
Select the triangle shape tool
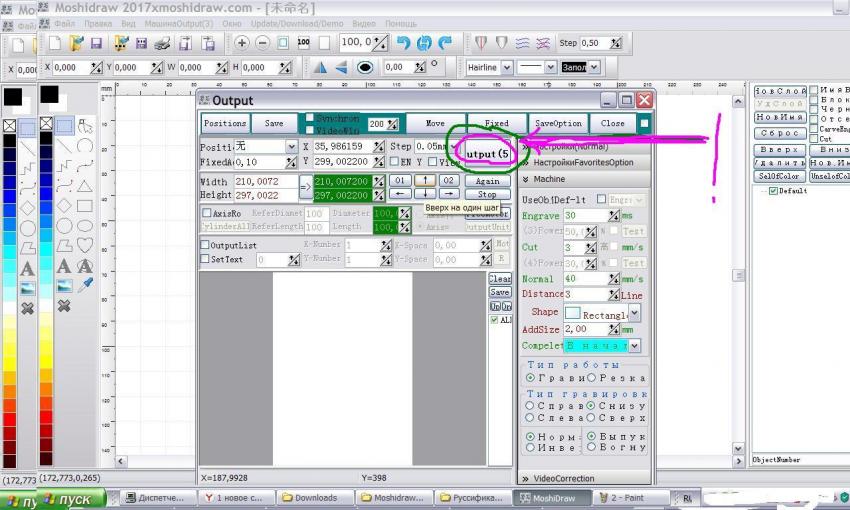85,185
